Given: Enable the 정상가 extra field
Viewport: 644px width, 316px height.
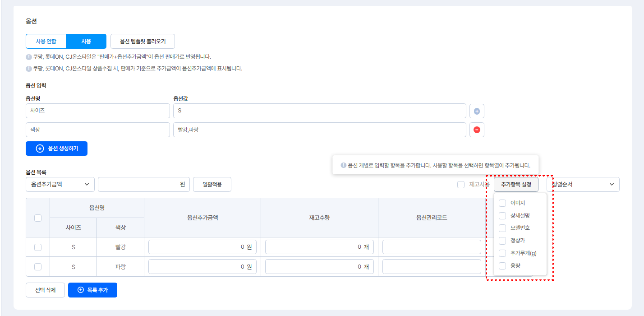Looking at the screenshot, I should point(502,241).
